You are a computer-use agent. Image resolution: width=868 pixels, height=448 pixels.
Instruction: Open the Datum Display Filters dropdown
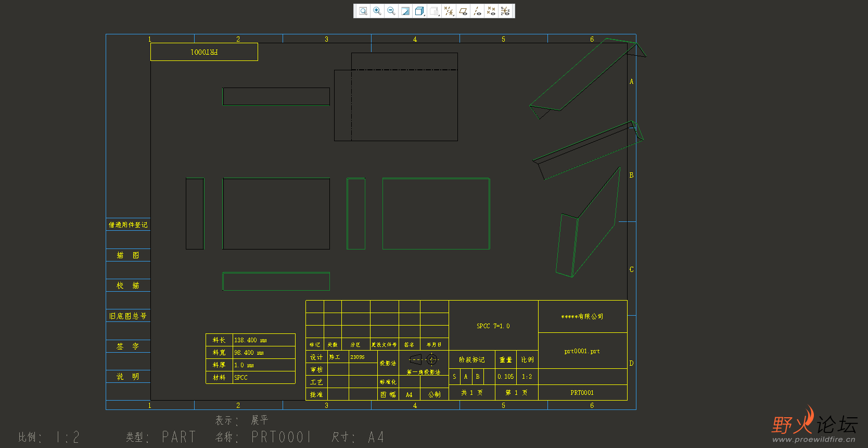[x=449, y=11]
